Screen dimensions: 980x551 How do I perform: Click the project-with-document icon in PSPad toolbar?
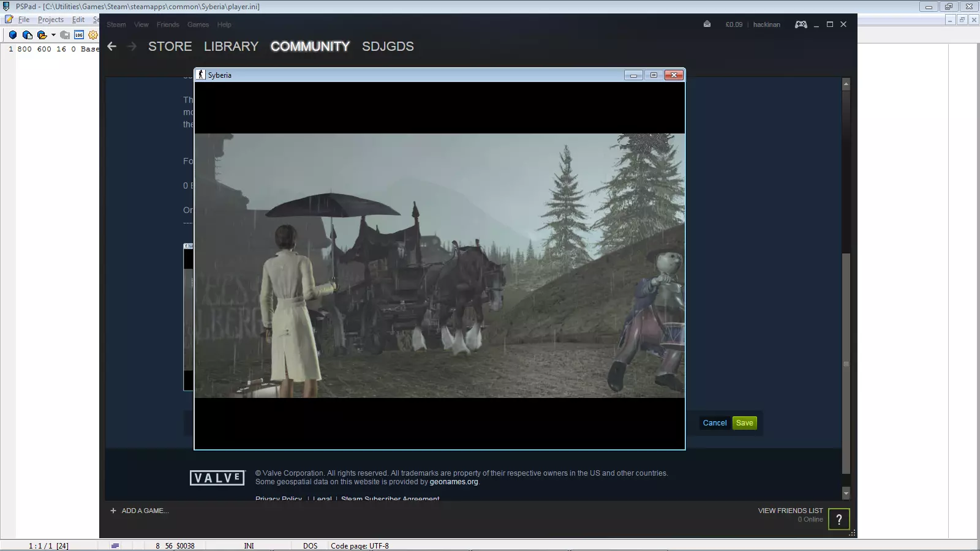pos(27,35)
